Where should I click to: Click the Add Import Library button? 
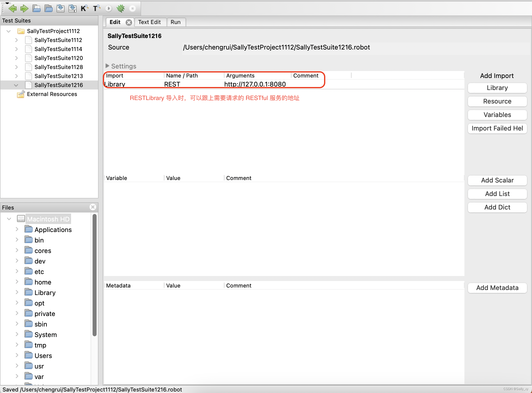(x=497, y=88)
